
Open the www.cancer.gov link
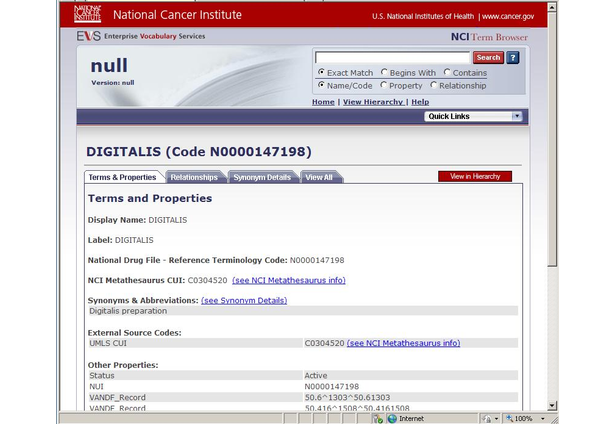508,16
